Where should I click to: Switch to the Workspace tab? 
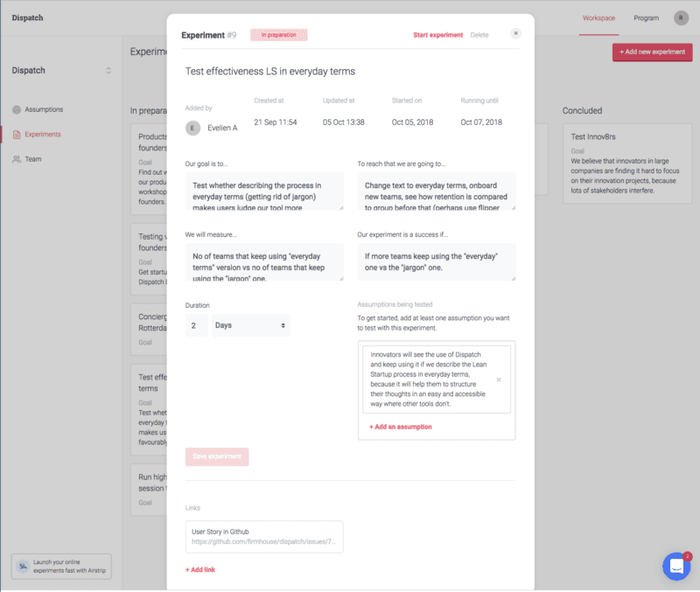tap(598, 18)
